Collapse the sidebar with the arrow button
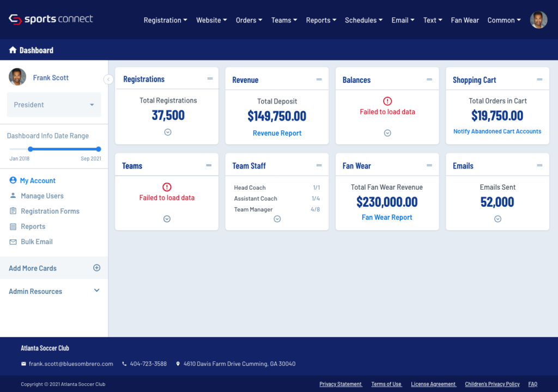The width and height of the screenshot is (558, 392). point(108,80)
